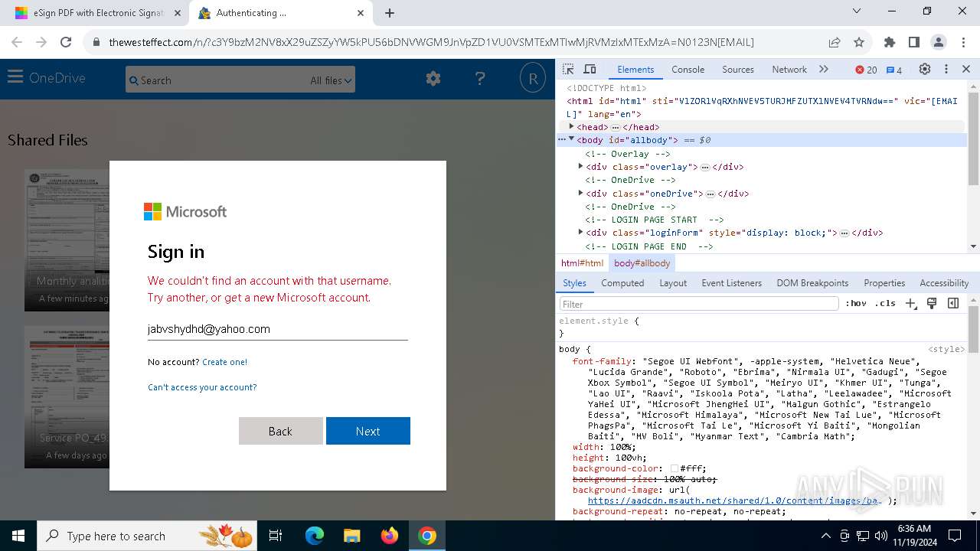Bookmark this page with star icon

(x=859, y=42)
